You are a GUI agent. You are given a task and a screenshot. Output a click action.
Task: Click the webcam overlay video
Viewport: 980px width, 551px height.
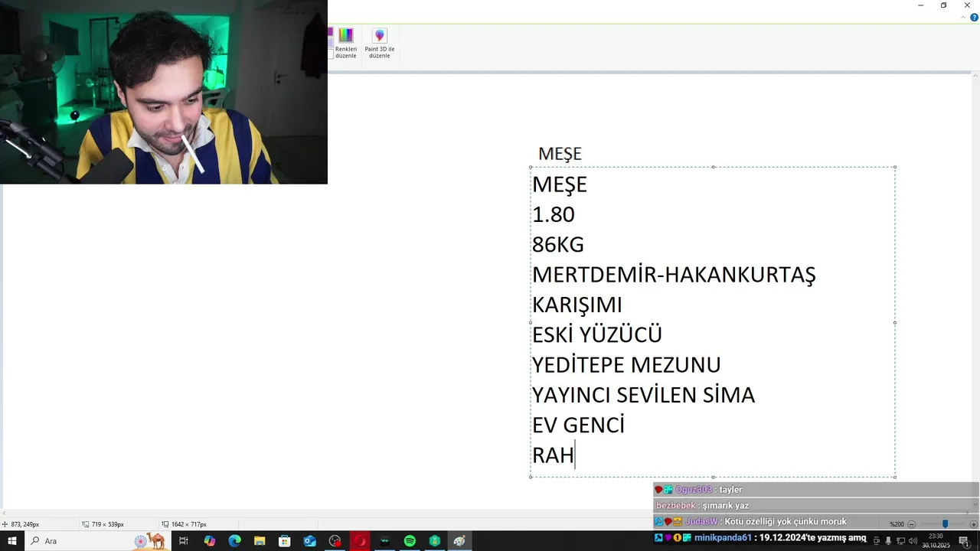[x=164, y=92]
